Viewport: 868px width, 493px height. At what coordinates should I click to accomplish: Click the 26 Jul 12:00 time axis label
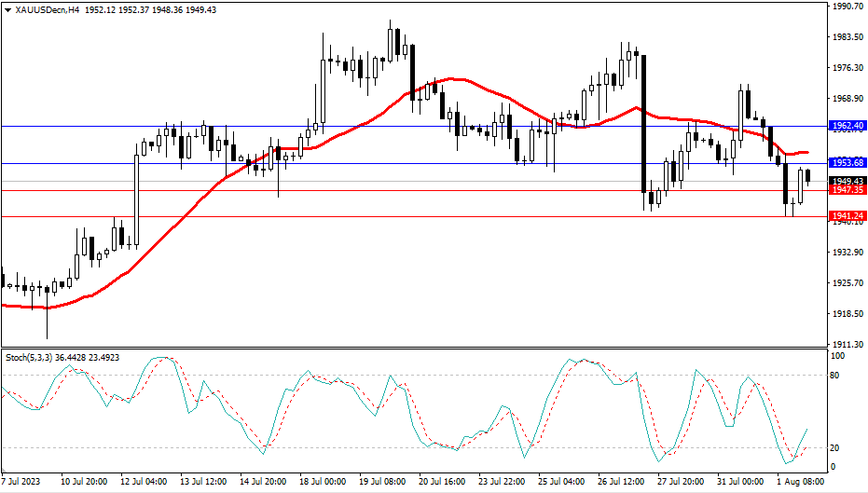619,483
